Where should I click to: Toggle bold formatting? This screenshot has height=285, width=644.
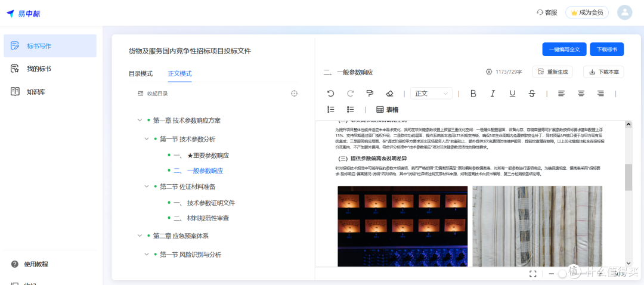pyautogui.click(x=473, y=94)
